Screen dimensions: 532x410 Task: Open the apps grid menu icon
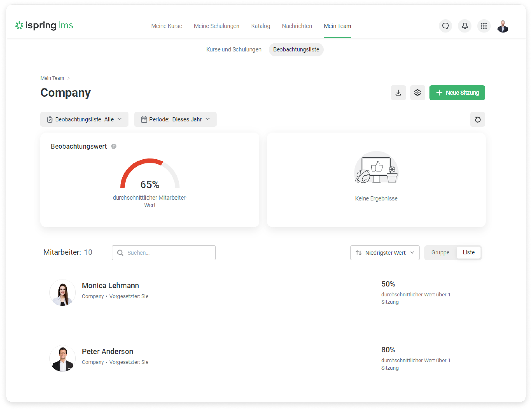(484, 26)
